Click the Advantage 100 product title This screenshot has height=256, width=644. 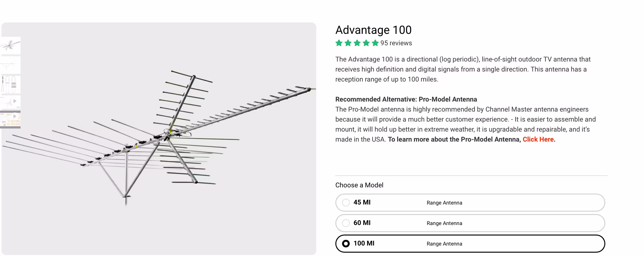pos(373,30)
